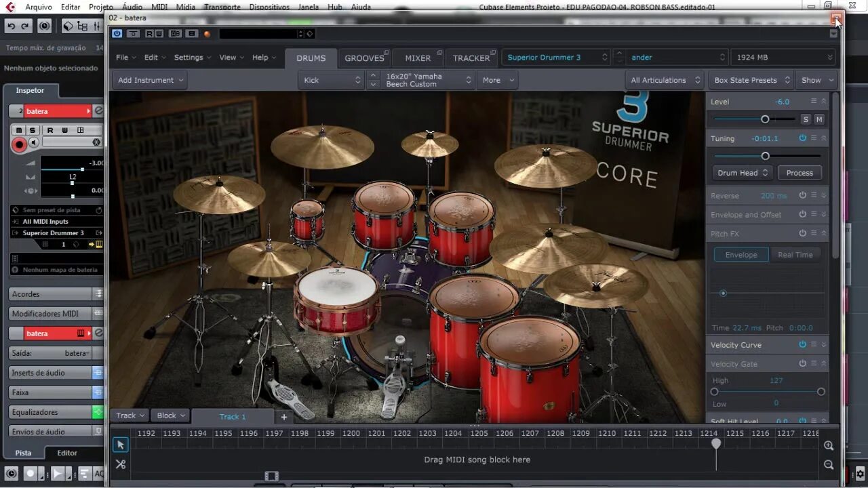Open the Tuning section menu icon

click(814, 138)
